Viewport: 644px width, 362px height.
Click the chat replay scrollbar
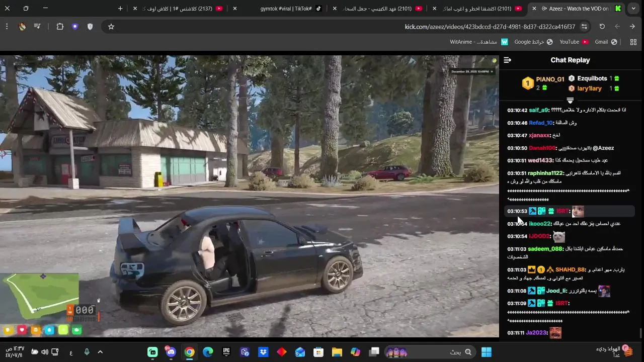tap(640, 333)
